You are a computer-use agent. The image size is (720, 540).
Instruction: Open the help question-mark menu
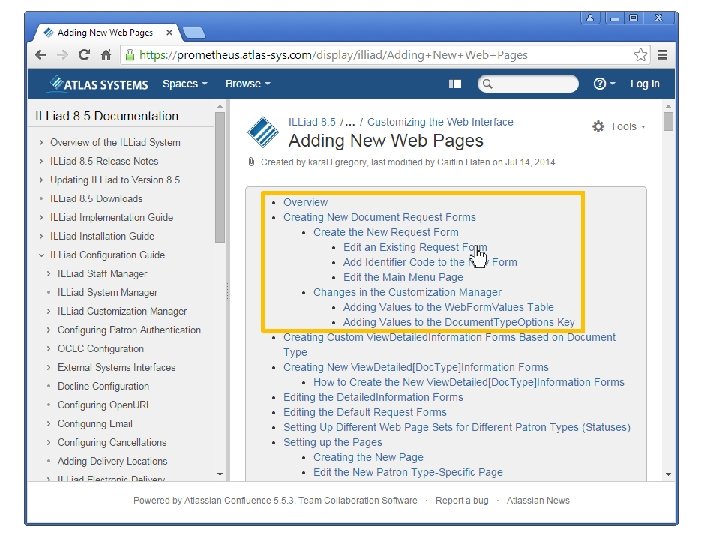(604, 84)
